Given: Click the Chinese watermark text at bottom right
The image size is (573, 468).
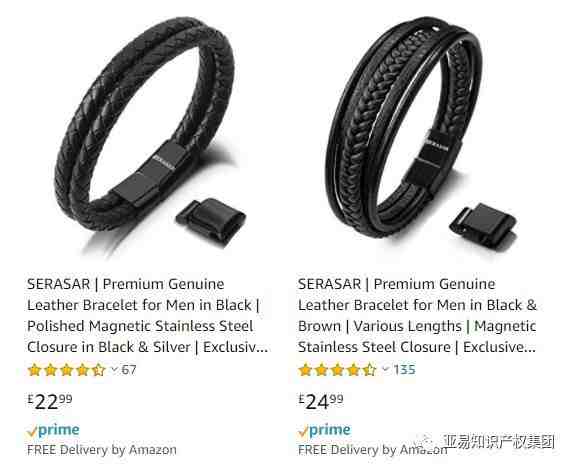Looking at the screenshot, I should coord(499,442).
